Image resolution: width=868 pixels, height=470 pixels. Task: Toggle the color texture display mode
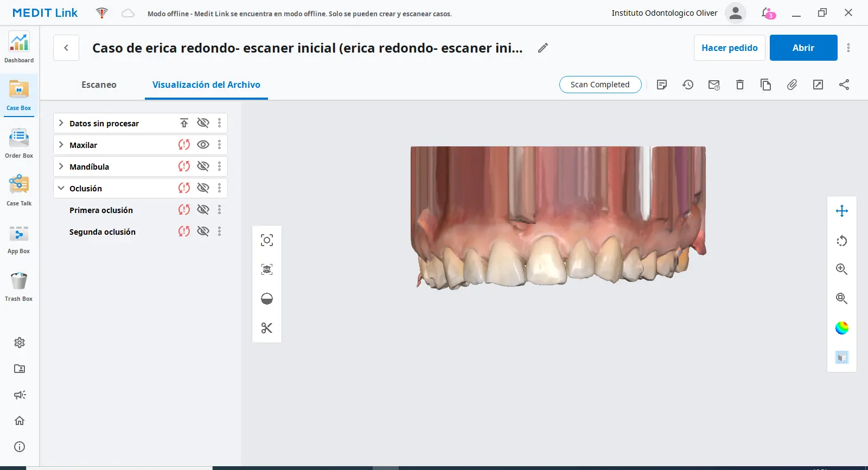[841, 328]
